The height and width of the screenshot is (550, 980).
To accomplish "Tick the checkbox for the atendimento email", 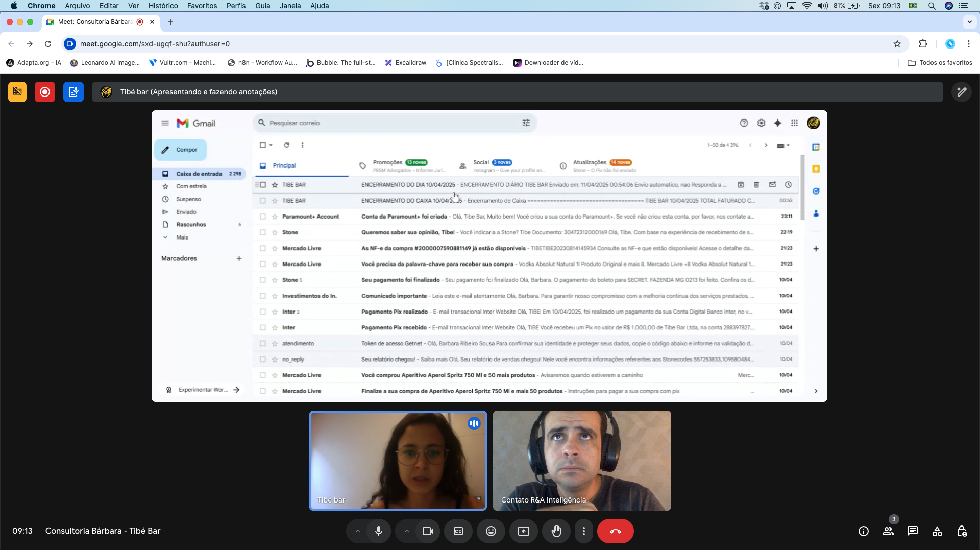I will [x=263, y=343].
